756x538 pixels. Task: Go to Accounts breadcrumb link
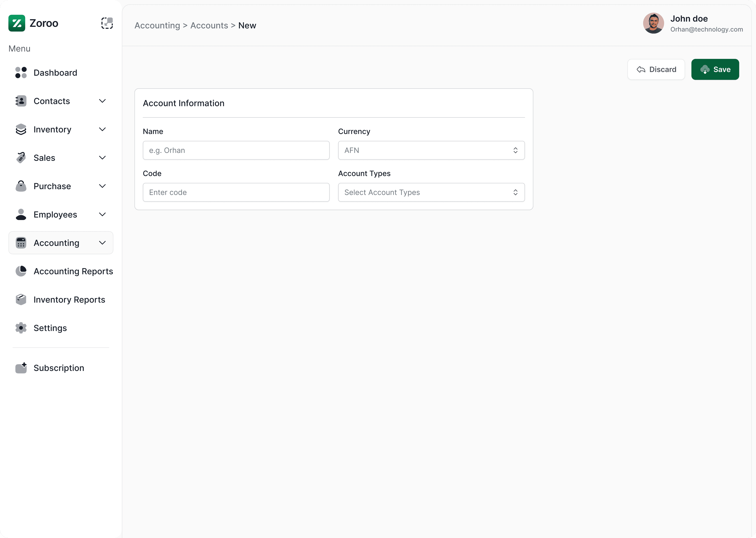(x=209, y=25)
